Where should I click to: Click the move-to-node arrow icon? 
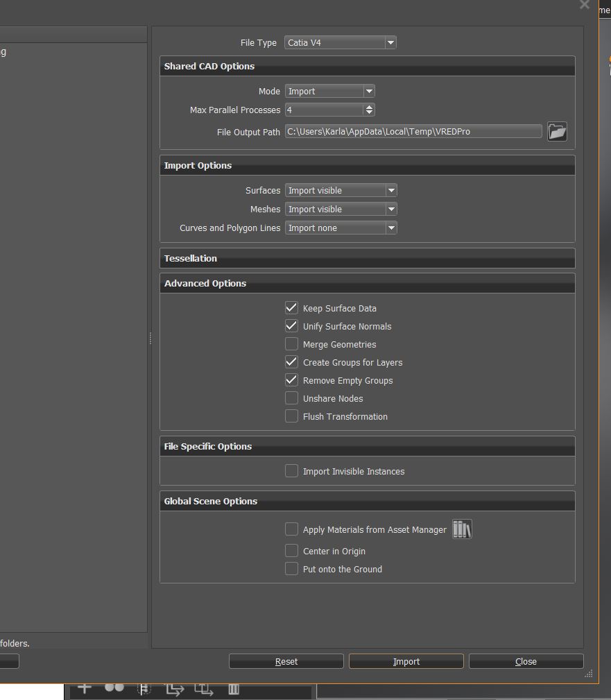point(173,688)
